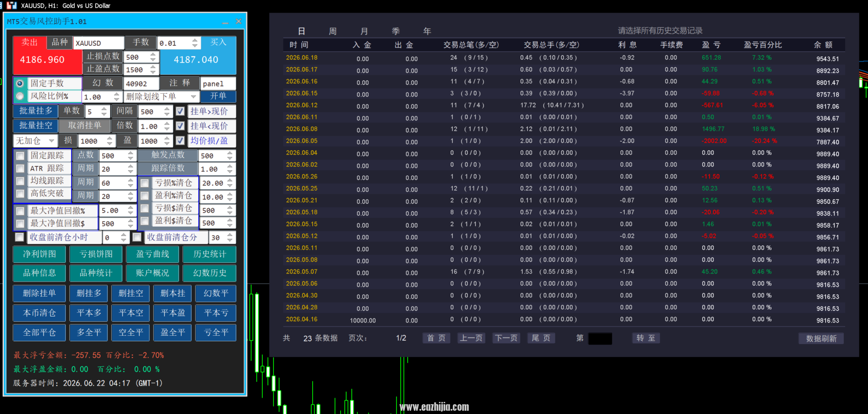
Task: Click the 数据刷新 refresh button
Action: tap(821, 338)
